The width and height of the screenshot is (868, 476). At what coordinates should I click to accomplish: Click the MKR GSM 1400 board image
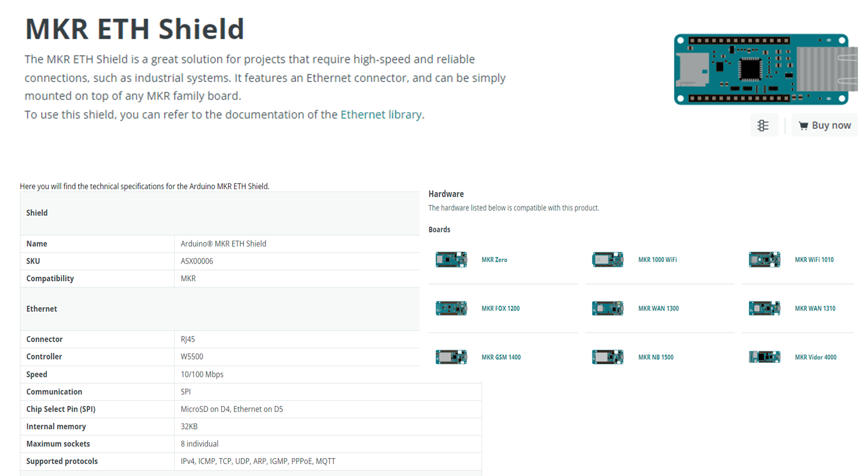click(451, 357)
